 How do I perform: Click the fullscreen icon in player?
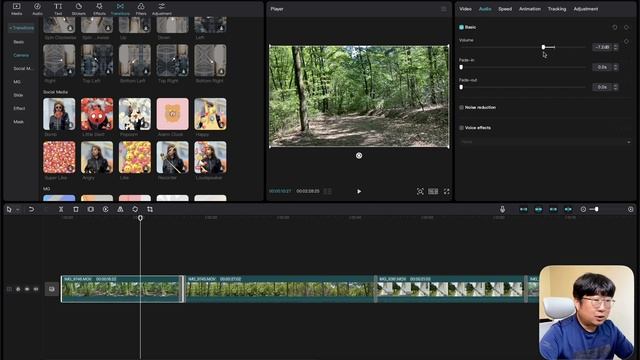tap(447, 191)
